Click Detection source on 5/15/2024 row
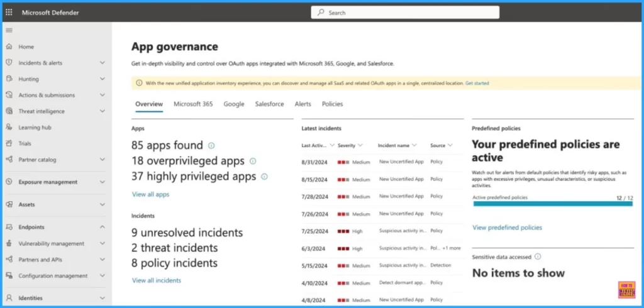The height and width of the screenshot is (308, 644). pyautogui.click(x=441, y=265)
